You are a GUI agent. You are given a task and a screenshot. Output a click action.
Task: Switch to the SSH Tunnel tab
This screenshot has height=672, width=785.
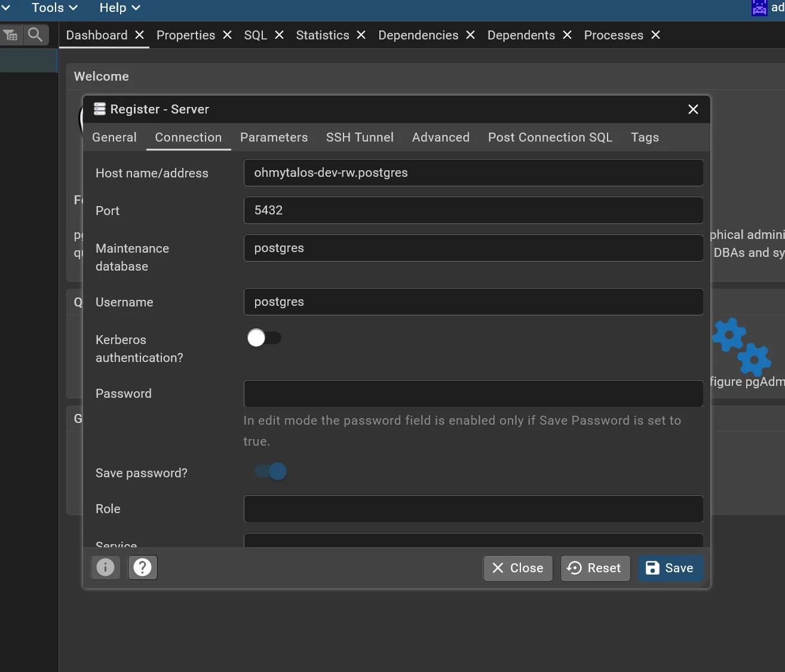coord(360,137)
